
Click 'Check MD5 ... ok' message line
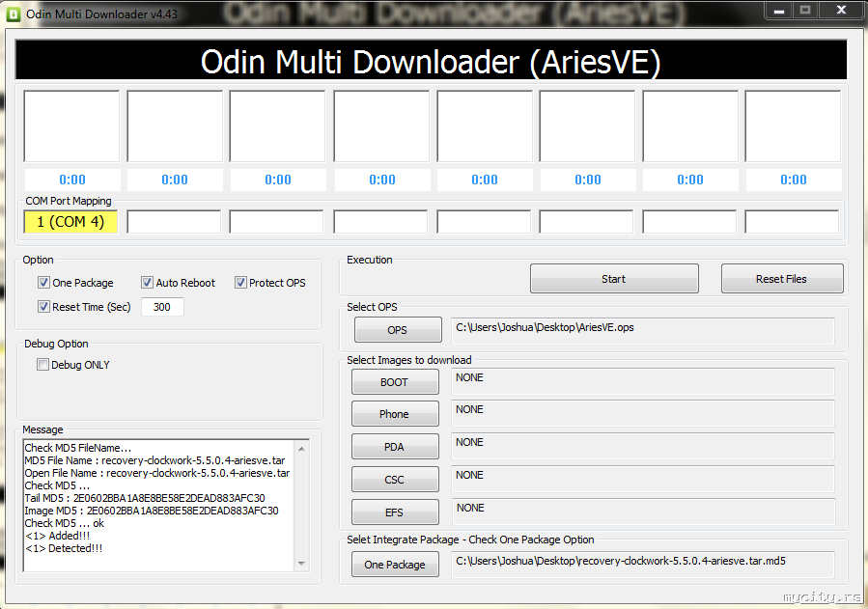click(x=65, y=523)
